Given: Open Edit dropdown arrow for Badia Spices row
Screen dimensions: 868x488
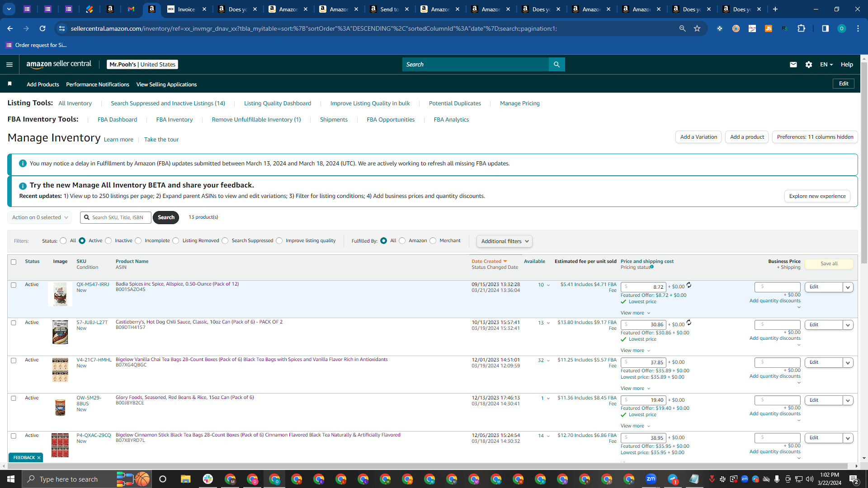Looking at the screenshot, I should coord(848,287).
